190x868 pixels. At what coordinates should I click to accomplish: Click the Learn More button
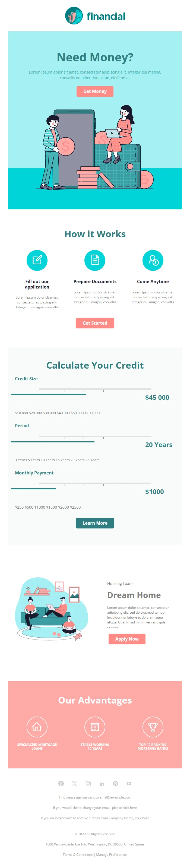[x=95, y=523]
